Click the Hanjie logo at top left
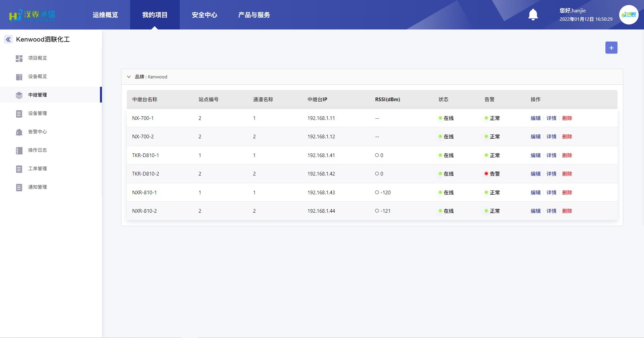Image resolution: width=644 pixels, height=338 pixels. coord(32,15)
